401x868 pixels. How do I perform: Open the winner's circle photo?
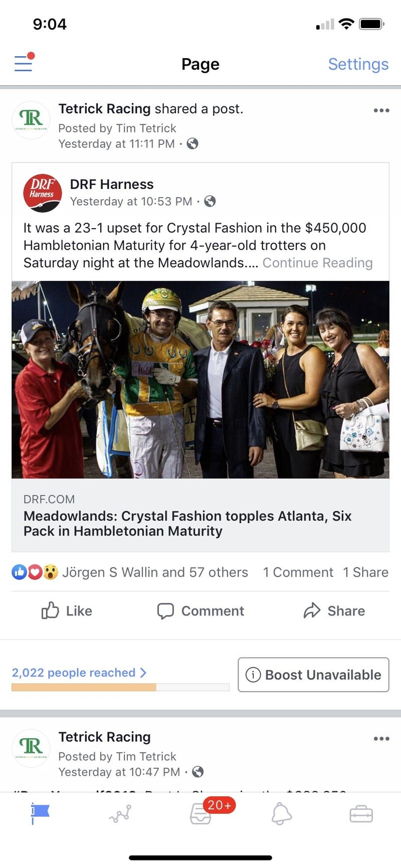200,379
